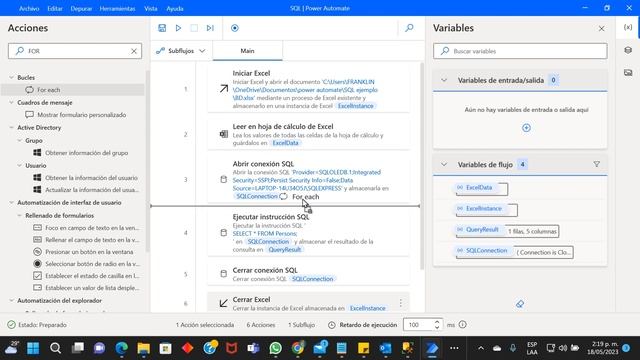Open the Ayuda menu
The width and height of the screenshot is (640, 360).
175,8
